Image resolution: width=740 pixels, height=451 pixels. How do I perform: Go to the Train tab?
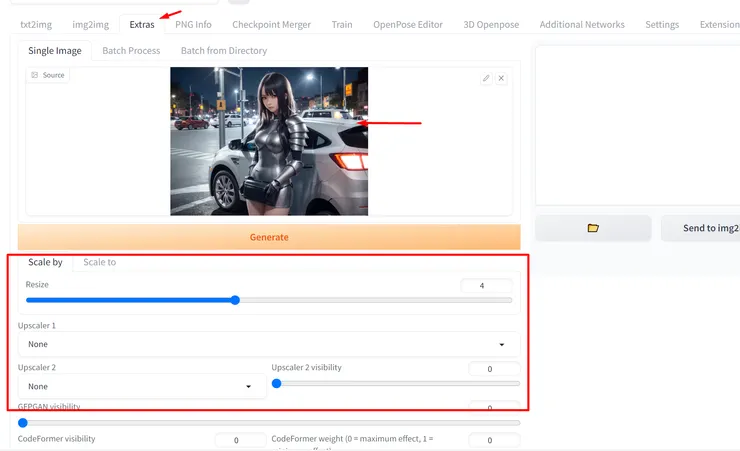[x=342, y=25]
